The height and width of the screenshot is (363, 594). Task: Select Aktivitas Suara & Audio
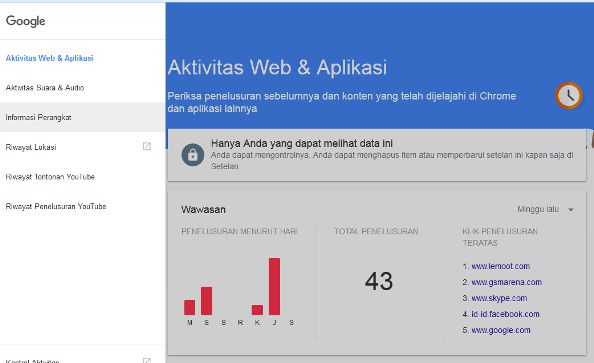point(45,88)
